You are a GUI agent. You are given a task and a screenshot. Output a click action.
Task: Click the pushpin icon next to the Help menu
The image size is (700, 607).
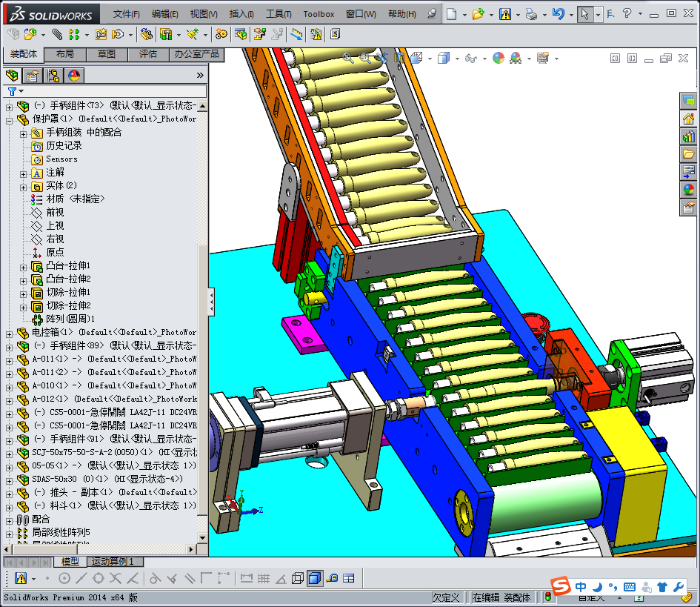click(431, 14)
